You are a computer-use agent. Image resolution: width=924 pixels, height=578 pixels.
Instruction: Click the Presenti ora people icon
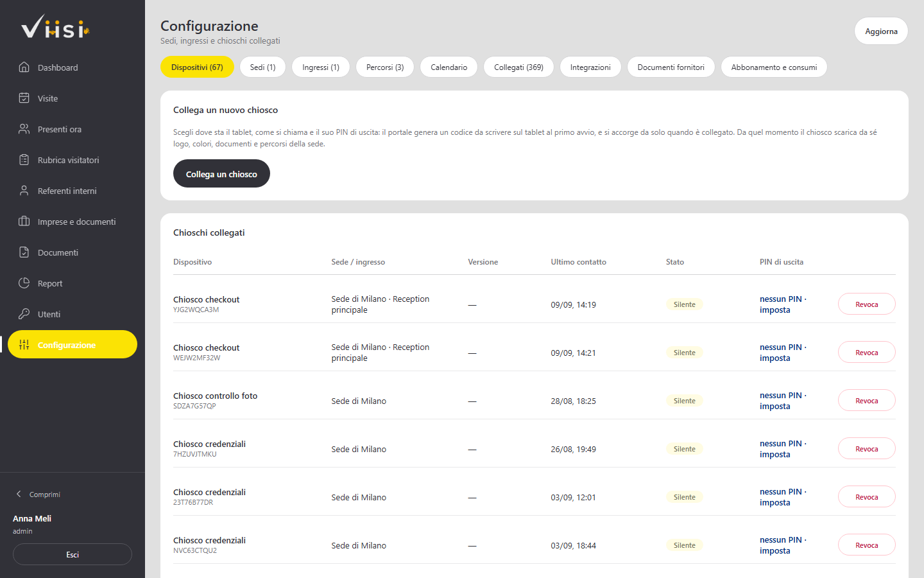pos(24,129)
